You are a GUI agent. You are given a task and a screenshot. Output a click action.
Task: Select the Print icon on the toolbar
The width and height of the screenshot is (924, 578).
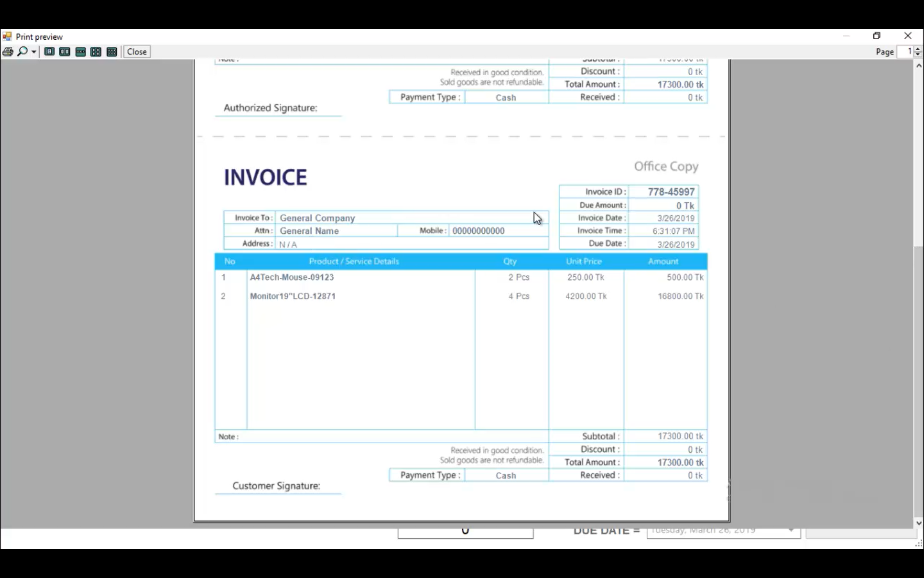click(8, 51)
